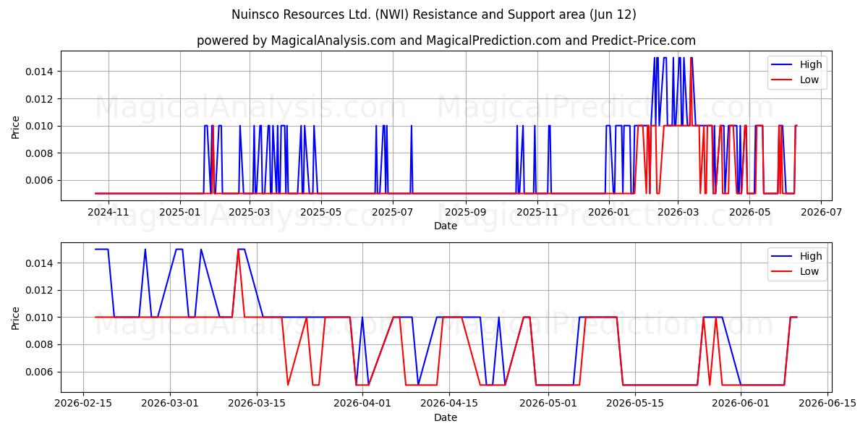The image size is (868, 434).
Task: Click '2026-05' x-axis label on top chart
Action: pos(750,212)
